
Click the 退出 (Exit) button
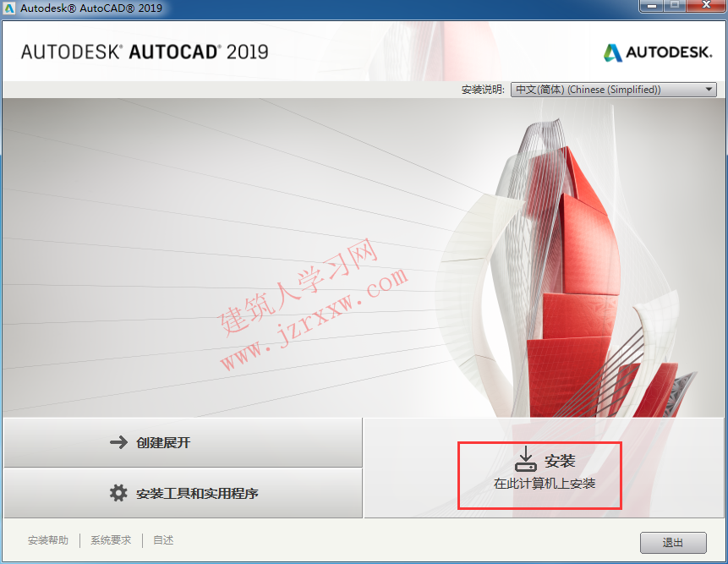(x=673, y=542)
